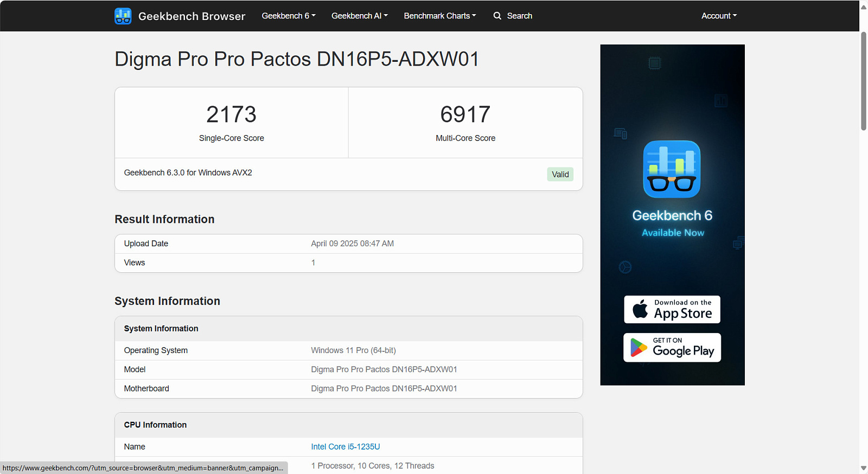
Task: Open the Account dropdown
Action: 719,16
